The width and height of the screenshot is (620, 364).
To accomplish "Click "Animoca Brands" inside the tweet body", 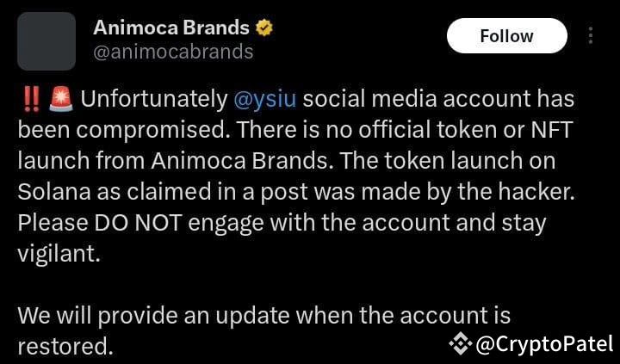I will click(x=194, y=161).
